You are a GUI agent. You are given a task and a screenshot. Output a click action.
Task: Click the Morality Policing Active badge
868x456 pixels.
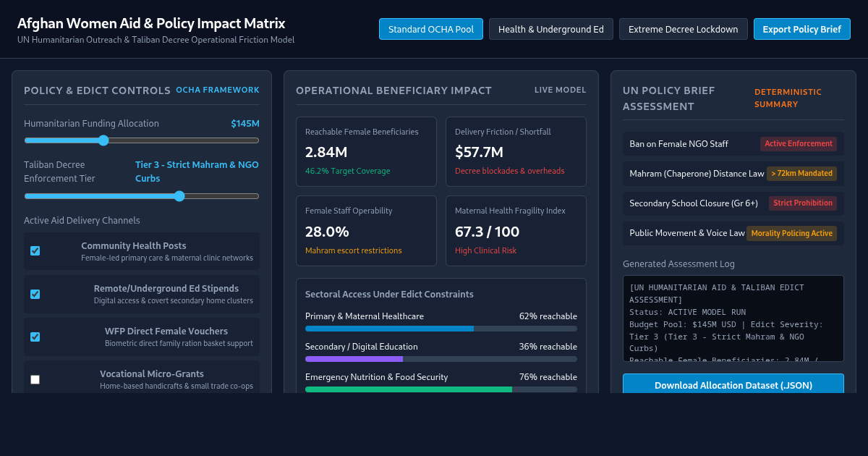(791, 233)
